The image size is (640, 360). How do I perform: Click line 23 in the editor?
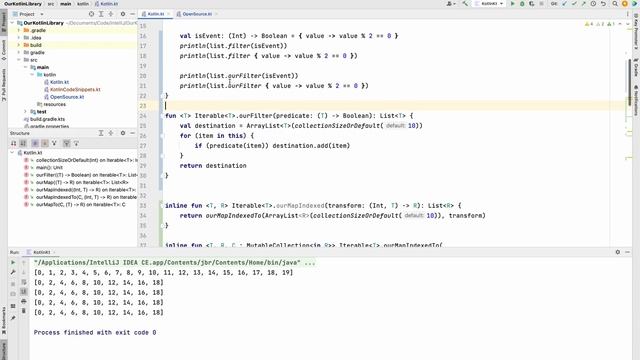394,106
